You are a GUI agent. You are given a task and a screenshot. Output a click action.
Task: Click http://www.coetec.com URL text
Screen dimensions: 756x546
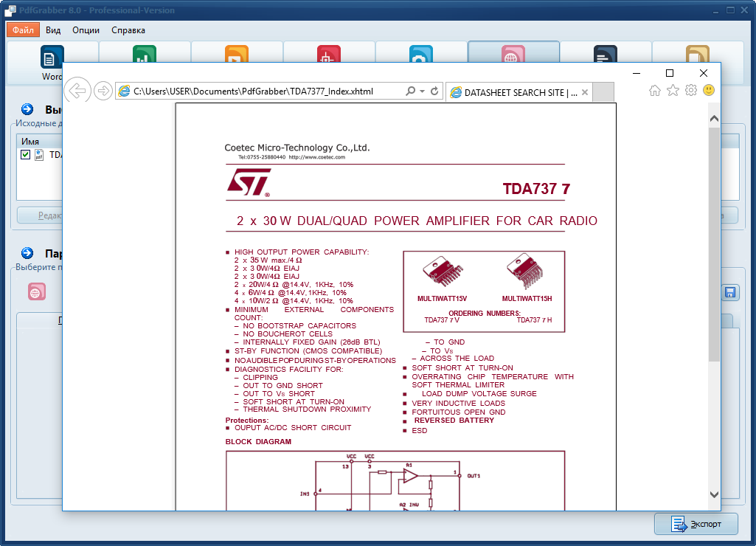point(316,157)
